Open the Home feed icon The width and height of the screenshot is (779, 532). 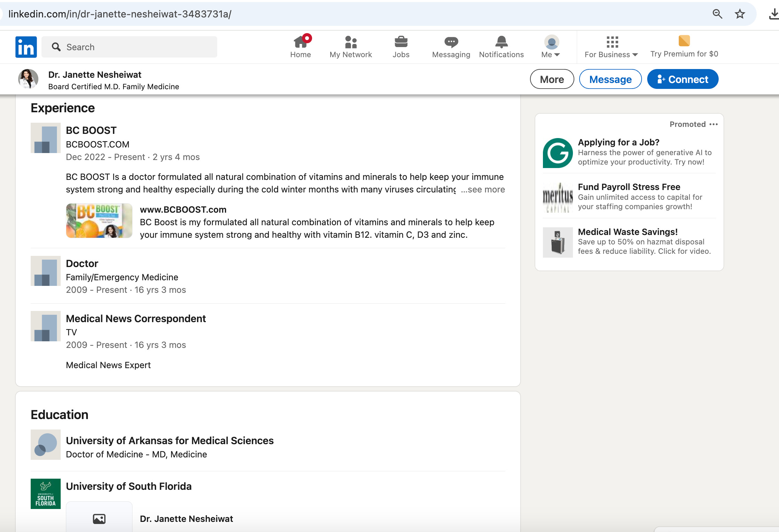[301, 47]
